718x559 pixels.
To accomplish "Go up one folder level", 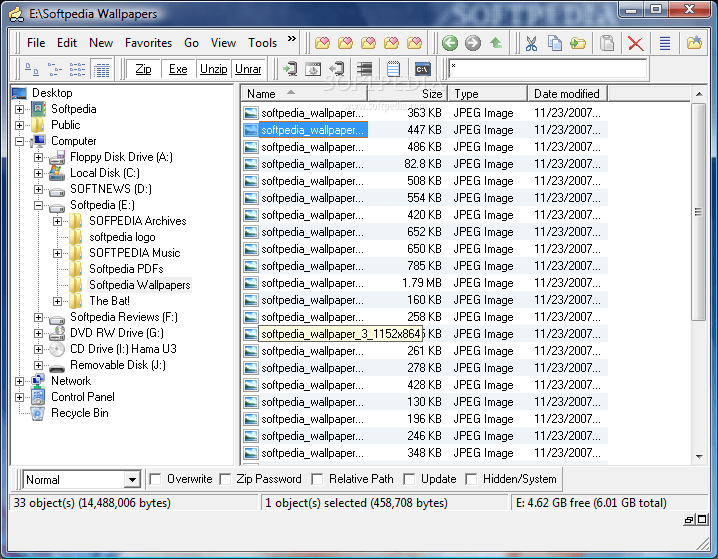I will point(496,43).
